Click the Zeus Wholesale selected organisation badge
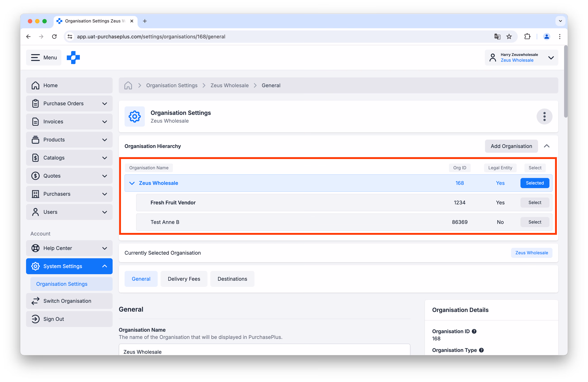The width and height of the screenshot is (588, 382). [x=531, y=253]
